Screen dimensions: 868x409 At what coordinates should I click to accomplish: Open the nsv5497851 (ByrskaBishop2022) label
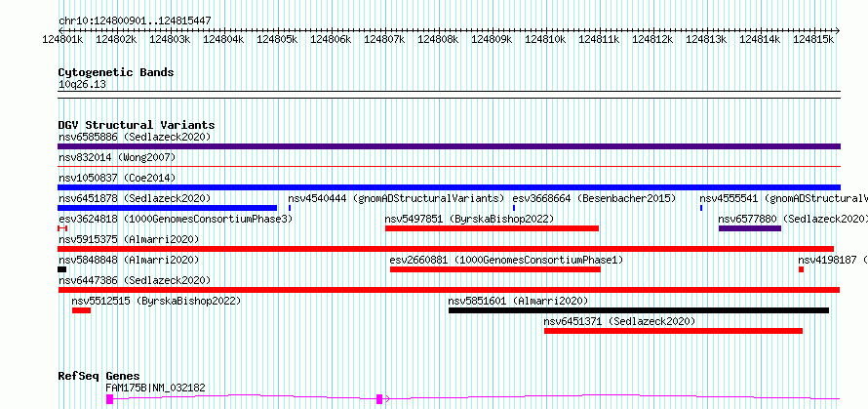coord(469,219)
